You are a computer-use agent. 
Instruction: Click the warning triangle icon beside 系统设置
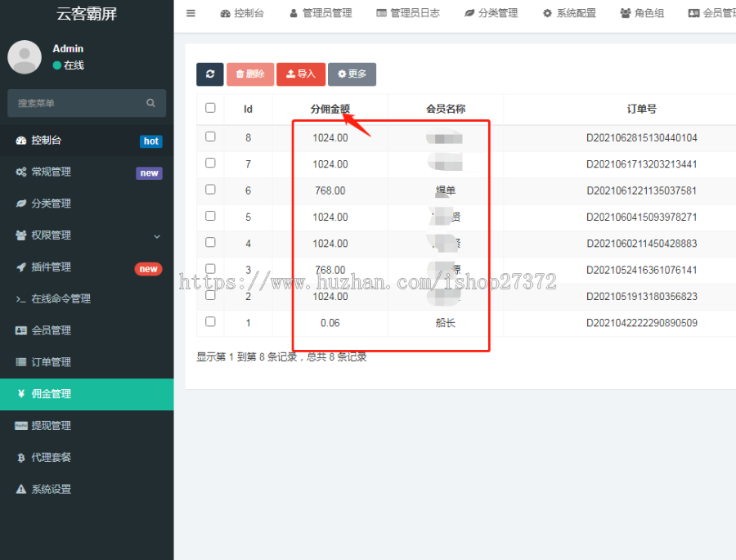coord(21,489)
